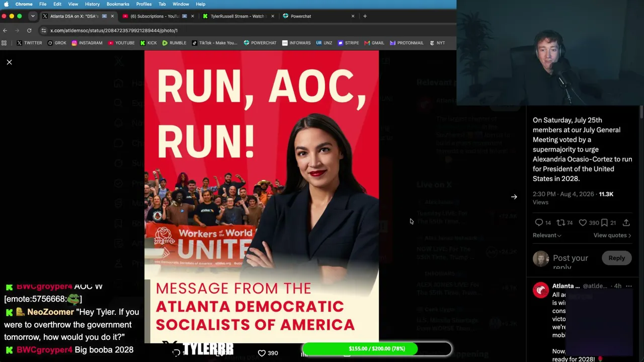Like the photo using the heart below image
This screenshot has height=362, width=644.
coord(262,353)
